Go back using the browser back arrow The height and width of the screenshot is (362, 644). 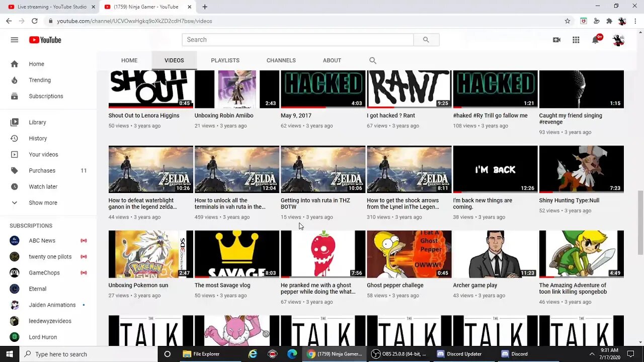point(9,21)
